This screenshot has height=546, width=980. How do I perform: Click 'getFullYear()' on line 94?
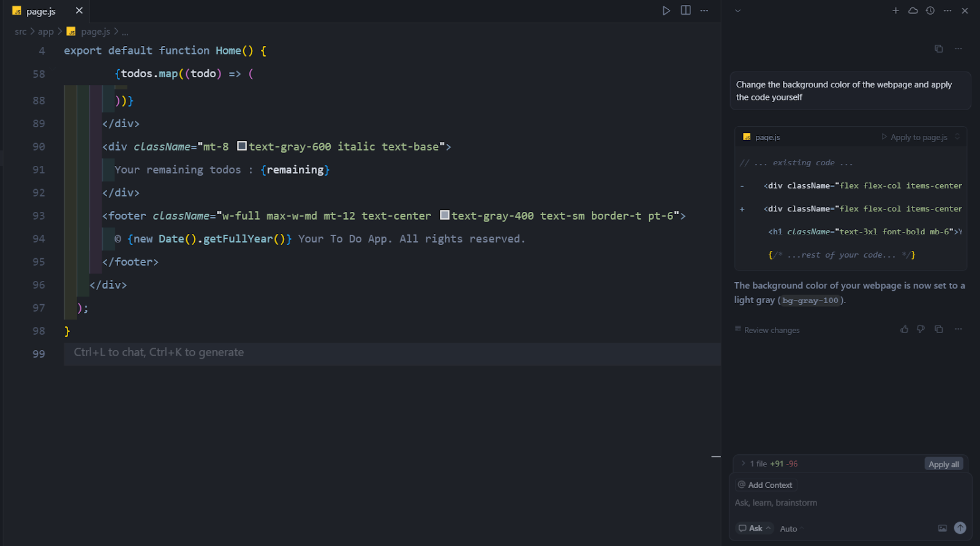tap(244, 239)
